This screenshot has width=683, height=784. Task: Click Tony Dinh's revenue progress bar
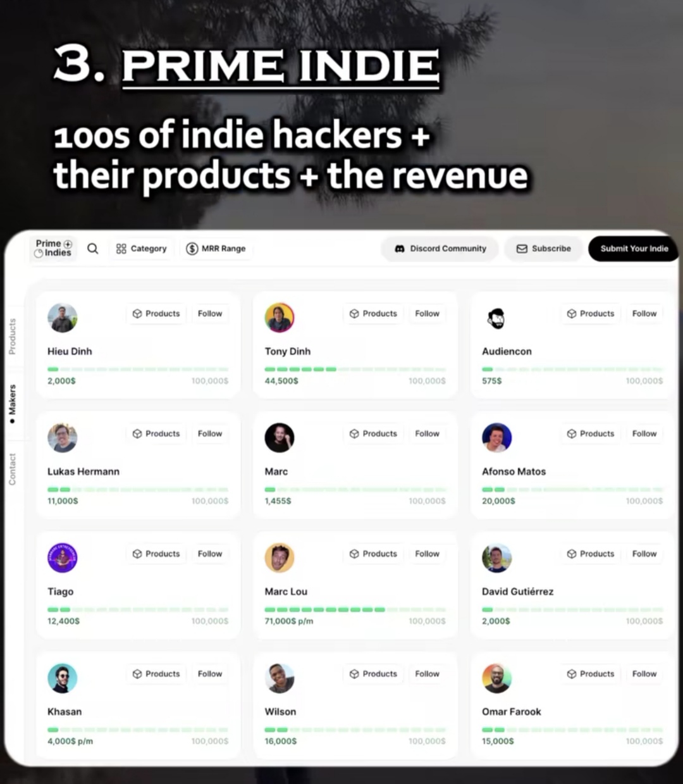(x=355, y=369)
